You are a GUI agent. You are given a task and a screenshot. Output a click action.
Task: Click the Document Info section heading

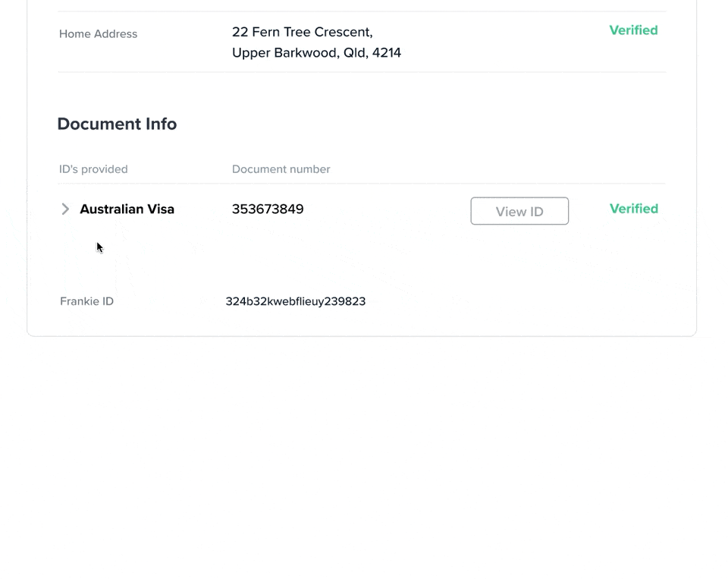[117, 124]
